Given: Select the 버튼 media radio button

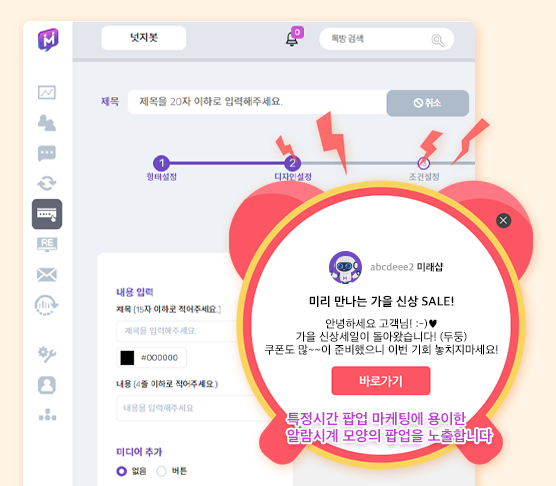Looking at the screenshot, I should coord(161,471).
